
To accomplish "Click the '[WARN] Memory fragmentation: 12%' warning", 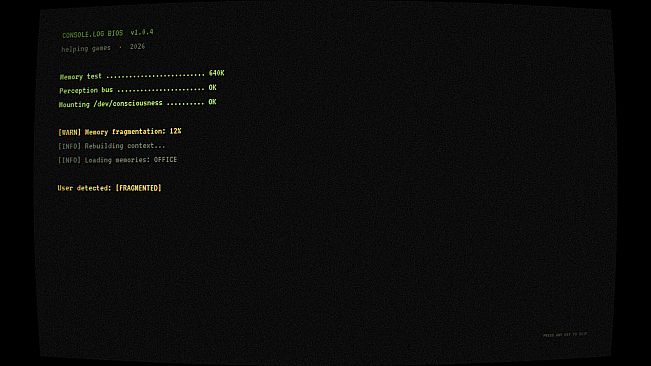I will (120, 132).
